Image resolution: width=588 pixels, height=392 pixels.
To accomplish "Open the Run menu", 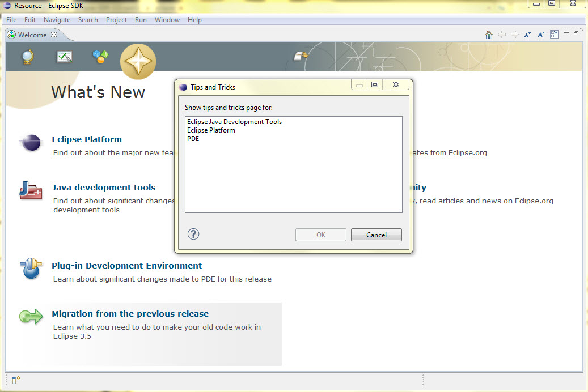I will click(x=141, y=20).
